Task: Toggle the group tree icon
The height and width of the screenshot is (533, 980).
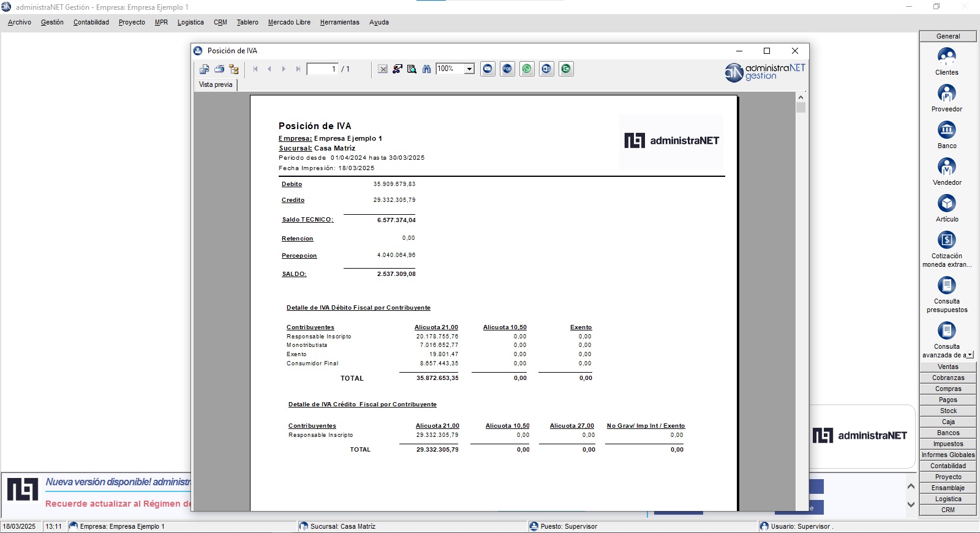Action: pyautogui.click(x=234, y=69)
